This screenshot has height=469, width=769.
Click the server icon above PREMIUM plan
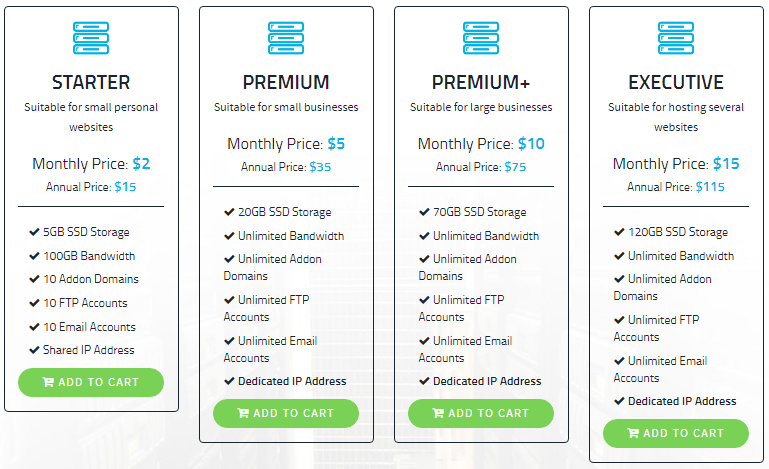pos(286,38)
